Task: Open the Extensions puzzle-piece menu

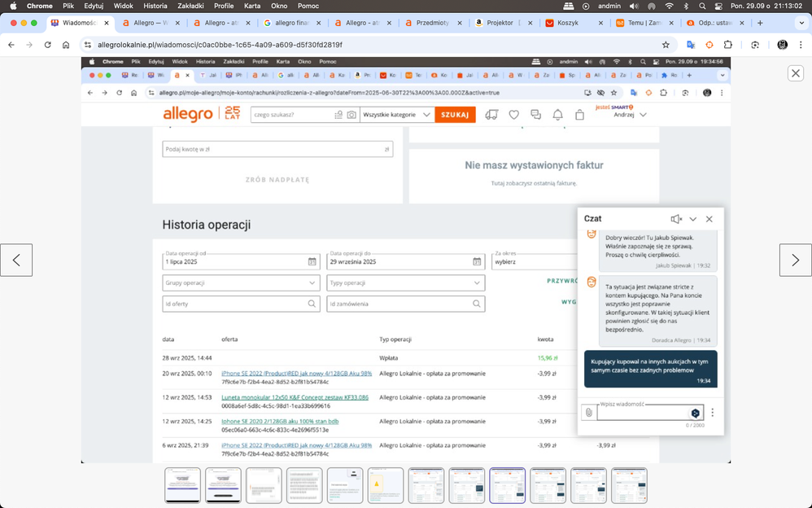Action: click(x=727, y=45)
